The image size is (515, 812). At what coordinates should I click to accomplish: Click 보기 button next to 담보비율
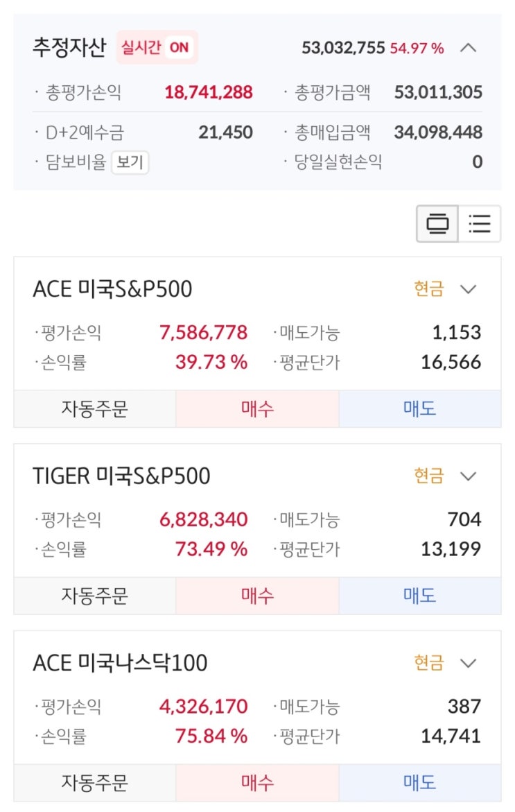[x=130, y=162]
